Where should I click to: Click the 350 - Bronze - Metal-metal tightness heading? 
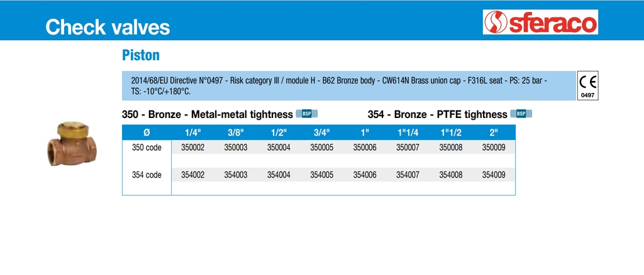coord(207,114)
